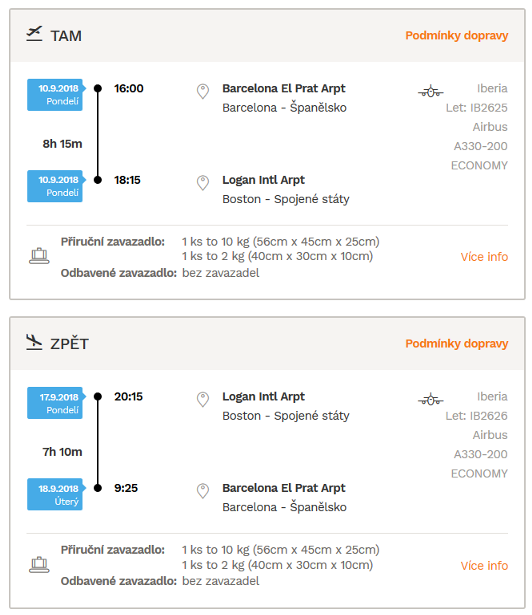532x615 pixels.
Task: Click the TAM section header title
Action: click(66, 36)
